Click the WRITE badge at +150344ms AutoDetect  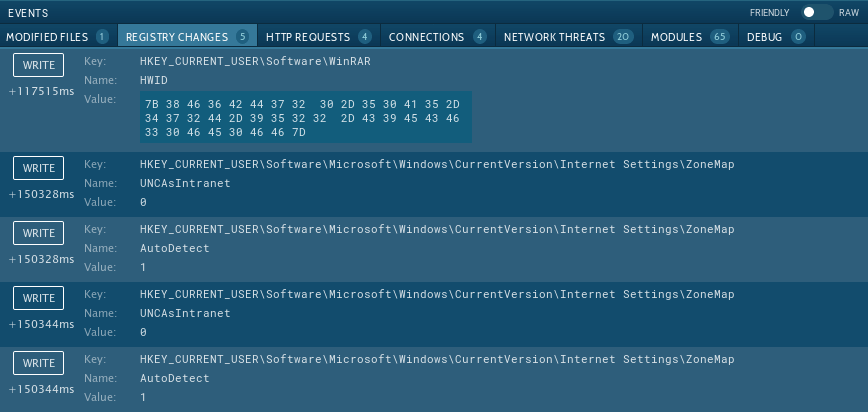click(x=39, y=363)
